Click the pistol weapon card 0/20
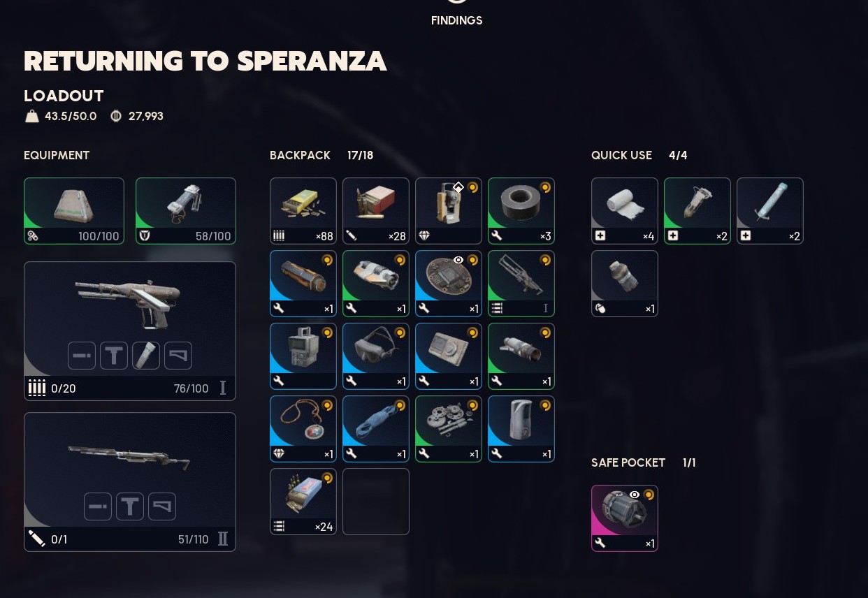Viewport: 868px width, 598px height. click(130, 331)
